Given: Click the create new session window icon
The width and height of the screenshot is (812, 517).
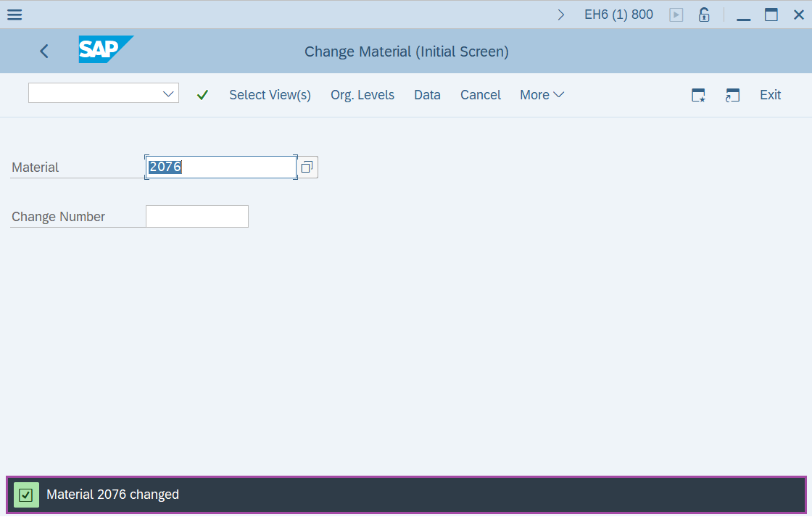Looking at the screenshot, I should pyautogui.click(x=698, y=95).
